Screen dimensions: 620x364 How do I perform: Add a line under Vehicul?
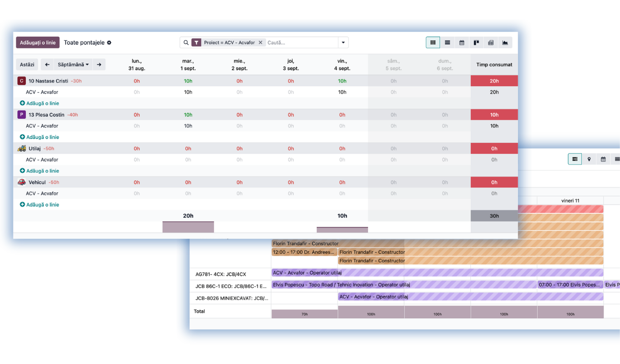point(39,205)
